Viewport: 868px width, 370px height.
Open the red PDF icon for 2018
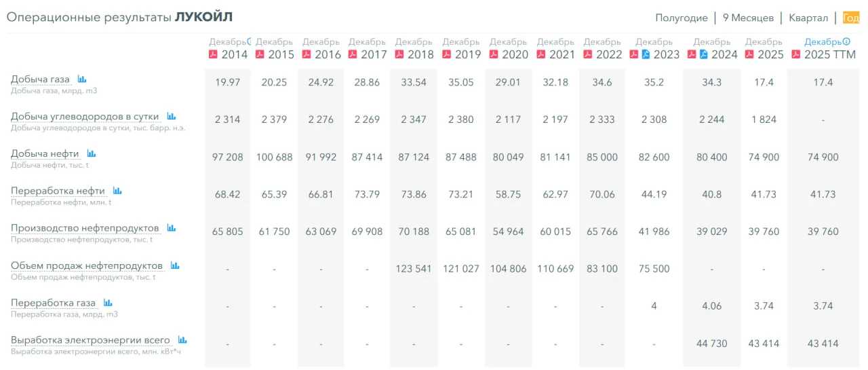(x=399, y=54)
